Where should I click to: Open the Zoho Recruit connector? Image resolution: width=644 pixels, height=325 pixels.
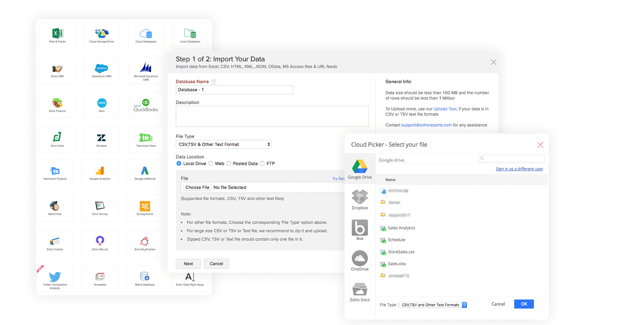pyautogui.click(x=100, y=243)
